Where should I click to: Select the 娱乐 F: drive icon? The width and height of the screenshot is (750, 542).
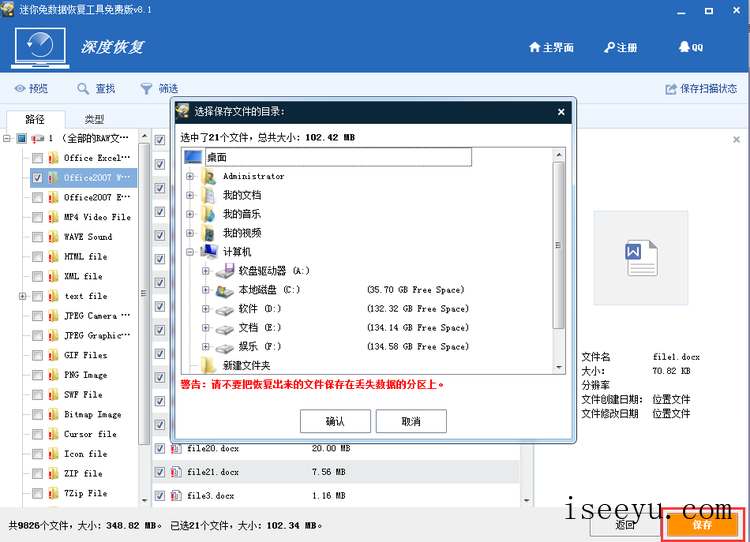(x=225, y=348)
